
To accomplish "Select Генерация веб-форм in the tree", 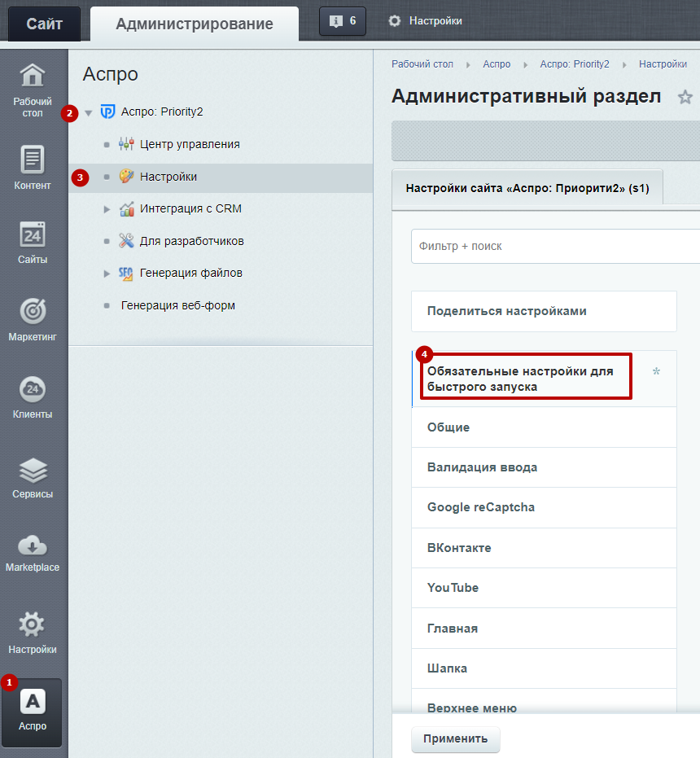I will 178,305.
